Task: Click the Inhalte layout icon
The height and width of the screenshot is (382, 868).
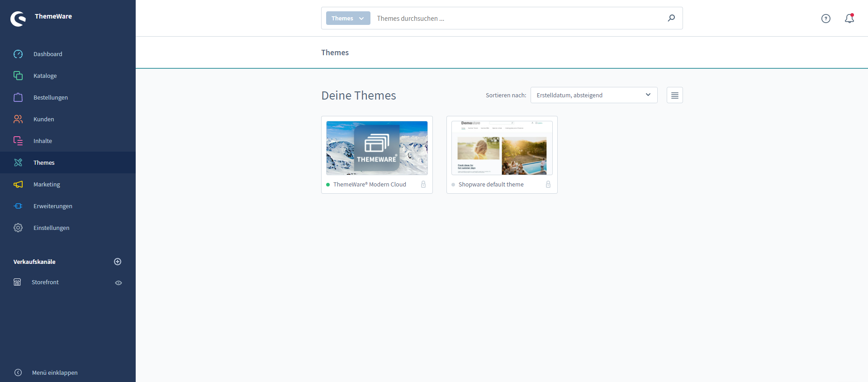Action: [18, 141]
